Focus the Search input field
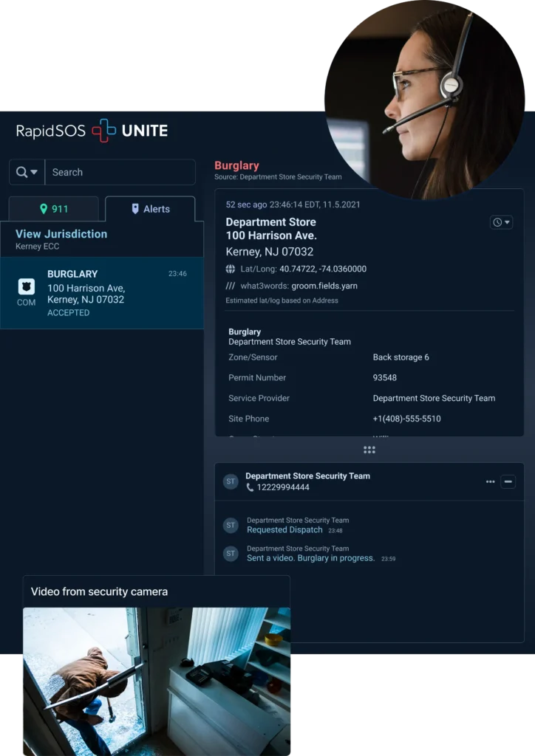Image resolution: width=535 pixels, height=756 pixels. (x=120, y=172)
